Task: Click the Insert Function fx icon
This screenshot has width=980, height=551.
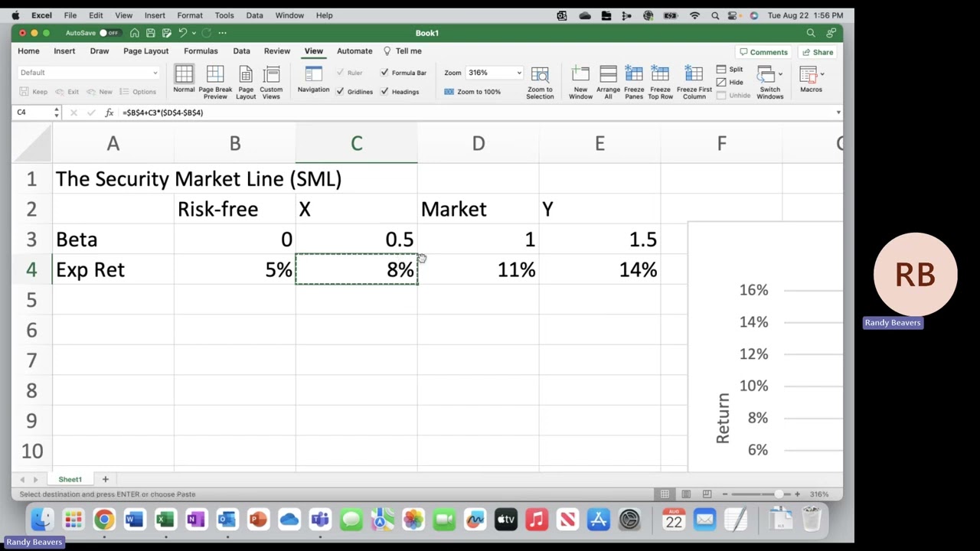Action: pyautogui.click(x=109, y=112)
